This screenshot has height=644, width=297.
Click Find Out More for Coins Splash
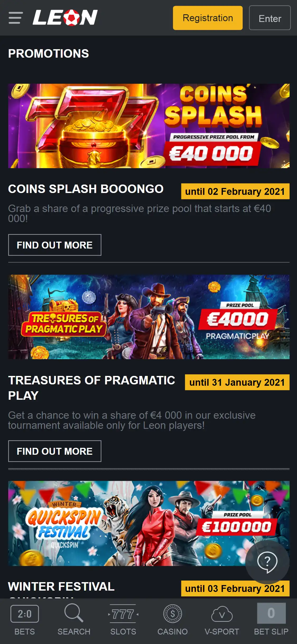pyautogui.click(x=55, y=245)
